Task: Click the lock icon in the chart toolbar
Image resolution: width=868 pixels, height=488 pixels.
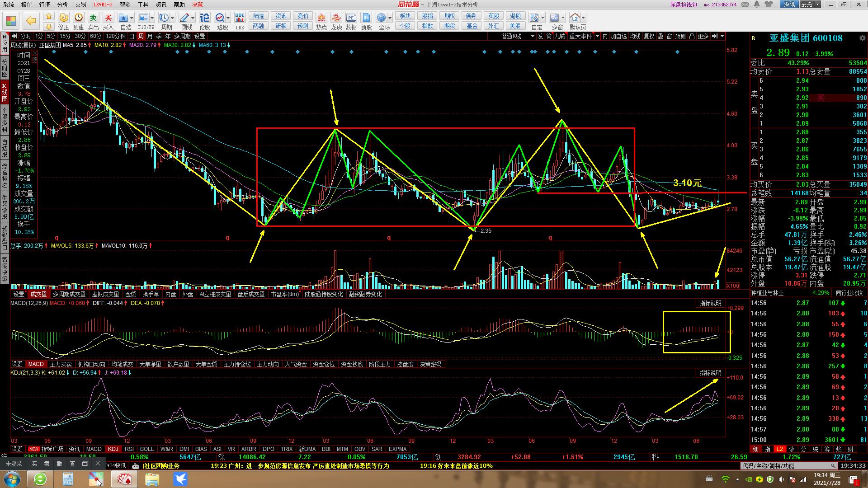Action: (692, 36)
